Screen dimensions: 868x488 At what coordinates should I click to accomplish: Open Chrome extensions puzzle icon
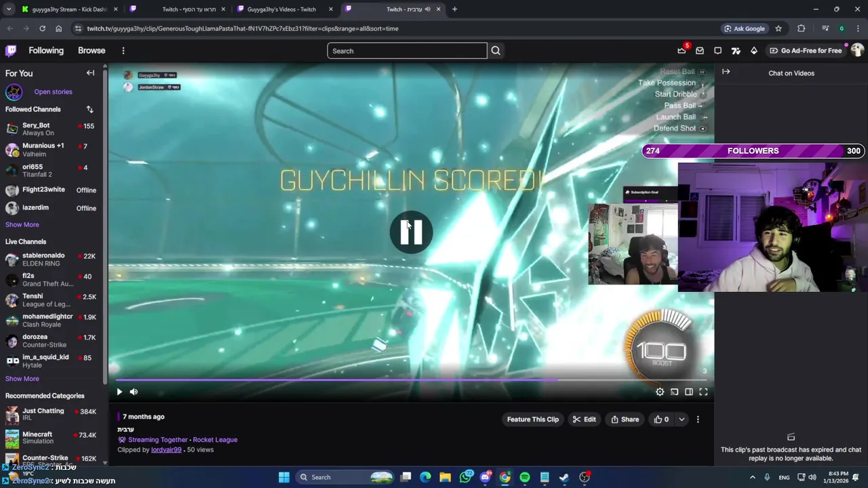click(802, 28)
